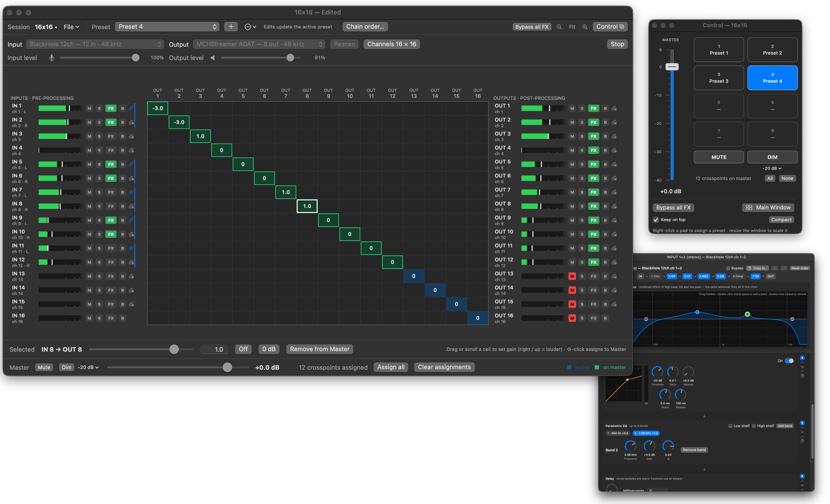The width and height of the screenshot is (830, 504).
Task: Uncheck Keep on top in the Control window
Action: (656, 220)
